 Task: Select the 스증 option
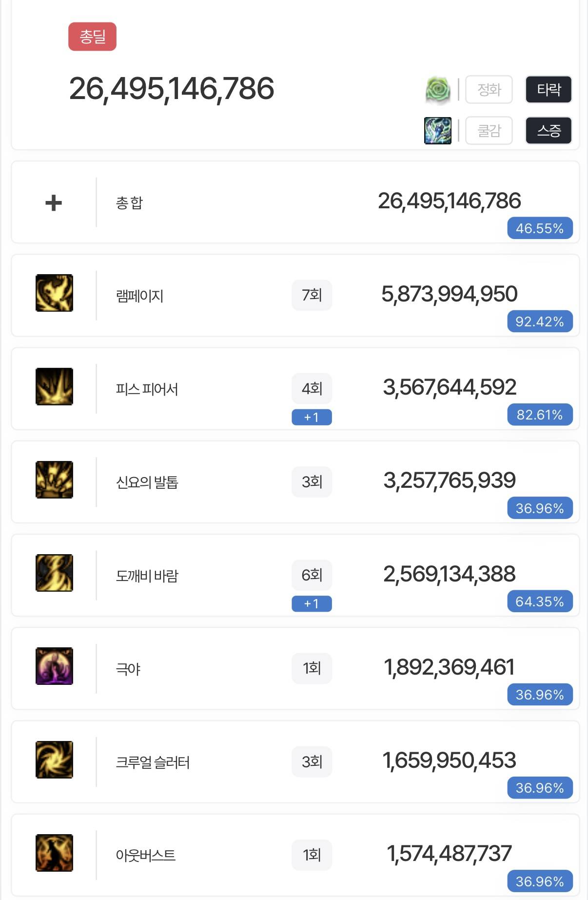point(549,131)
